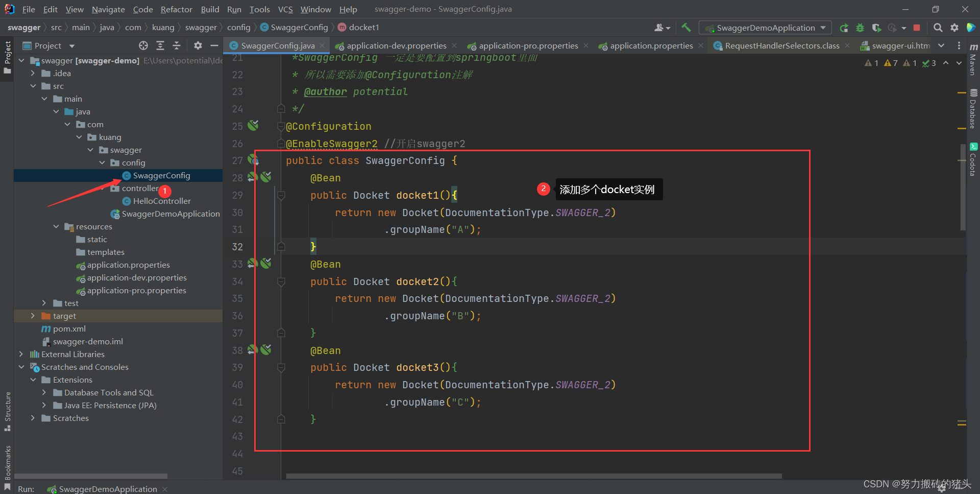This screenshot has width=980, height=494.
Task: Switch to application.properties tab
Action: 651,45
